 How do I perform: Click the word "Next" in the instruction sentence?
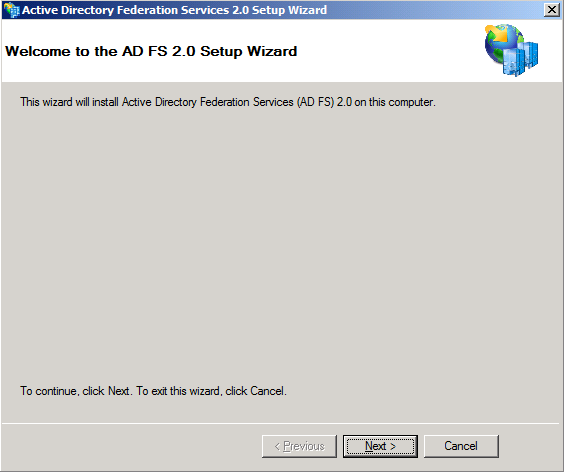click(119, 391)
